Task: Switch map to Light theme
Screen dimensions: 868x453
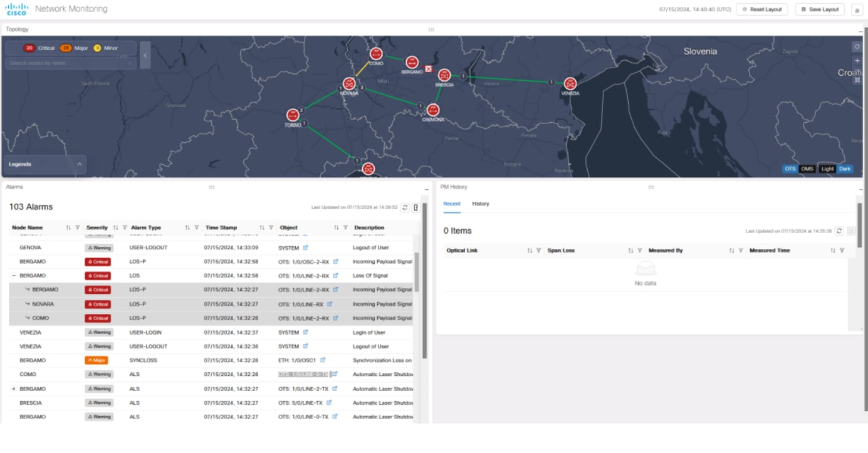Action: [x=827, y=169]
